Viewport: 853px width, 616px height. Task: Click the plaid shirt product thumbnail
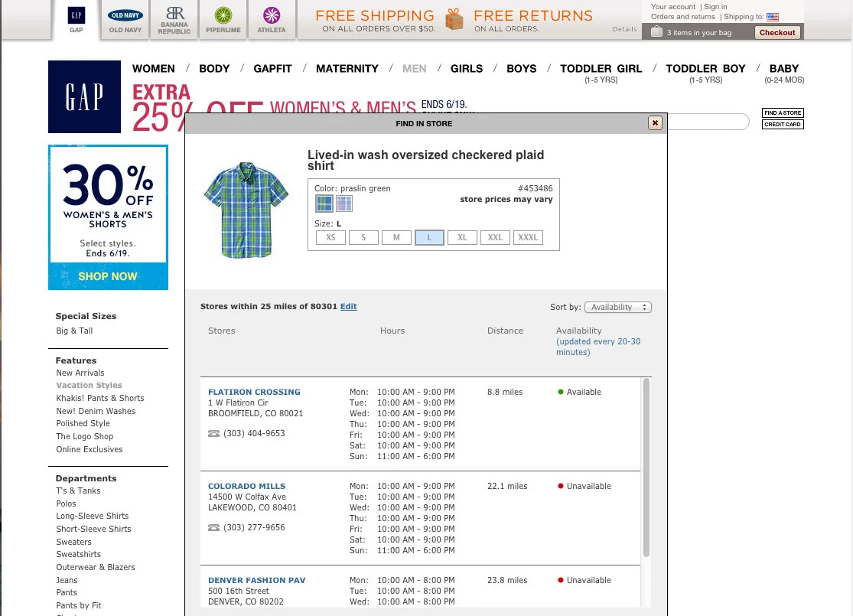(246, 210)
